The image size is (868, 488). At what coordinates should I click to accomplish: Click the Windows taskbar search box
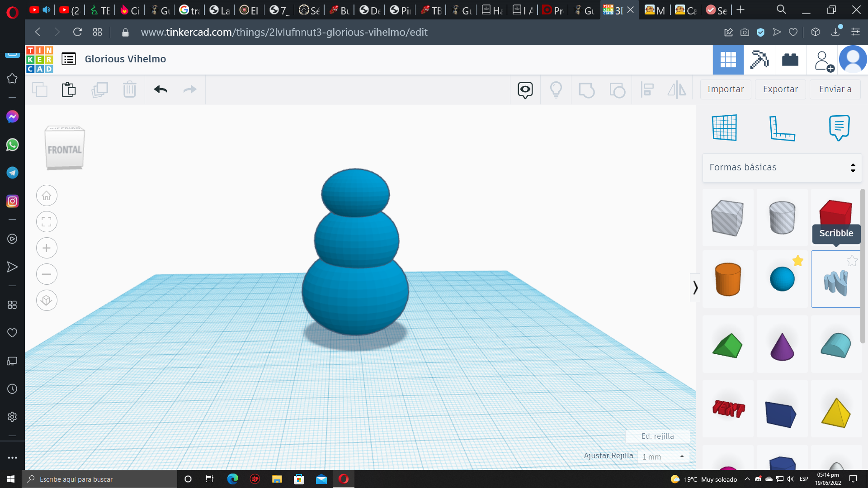pos(99,479)
